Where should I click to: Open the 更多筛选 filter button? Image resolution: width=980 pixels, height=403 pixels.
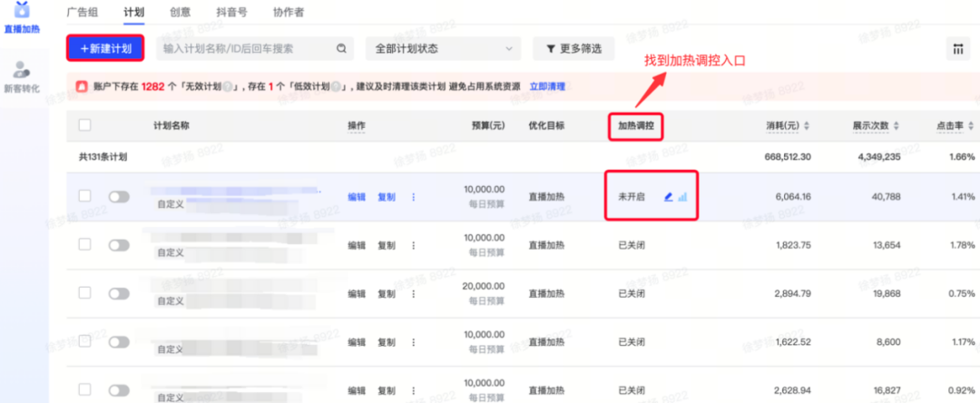pos(573,49)
